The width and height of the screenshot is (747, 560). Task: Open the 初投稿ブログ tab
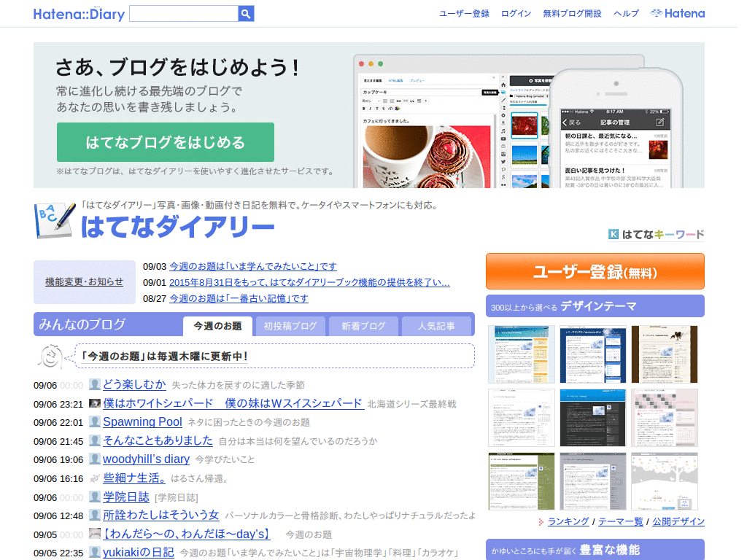coord(290,326)
